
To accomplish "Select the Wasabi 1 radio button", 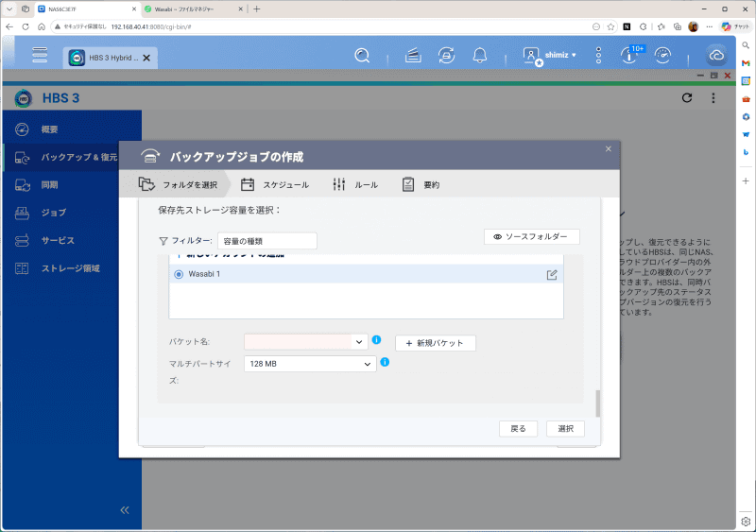I will [x=179, y=274].
